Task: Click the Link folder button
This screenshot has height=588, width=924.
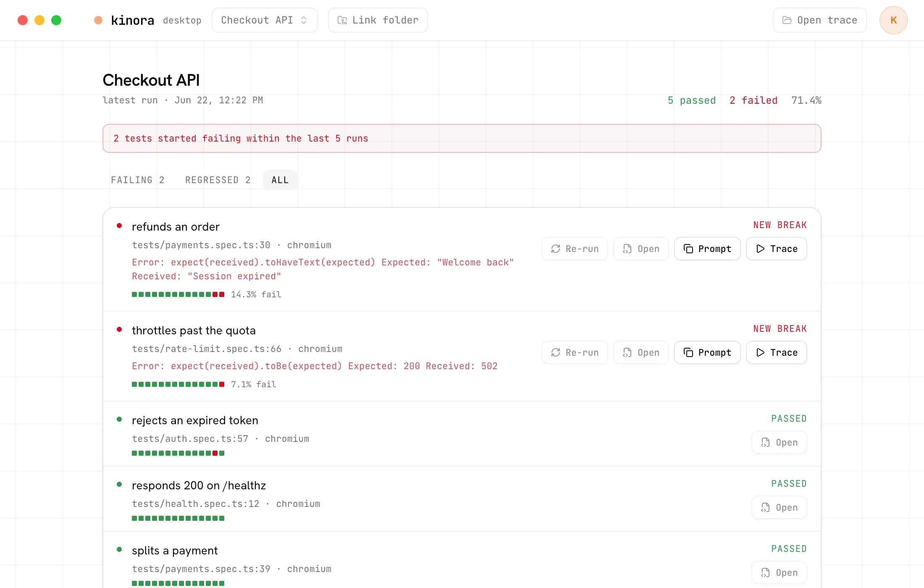Action: [x=378, y=20]
